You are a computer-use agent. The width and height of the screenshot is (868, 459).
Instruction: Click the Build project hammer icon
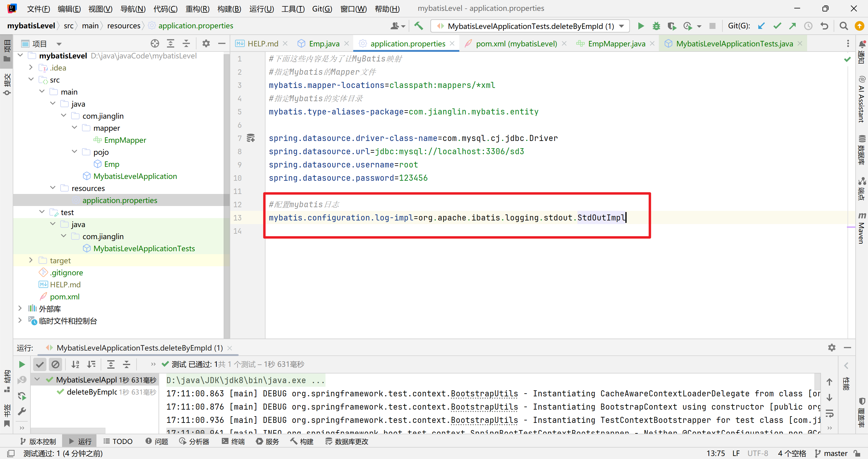coord(419,26)
